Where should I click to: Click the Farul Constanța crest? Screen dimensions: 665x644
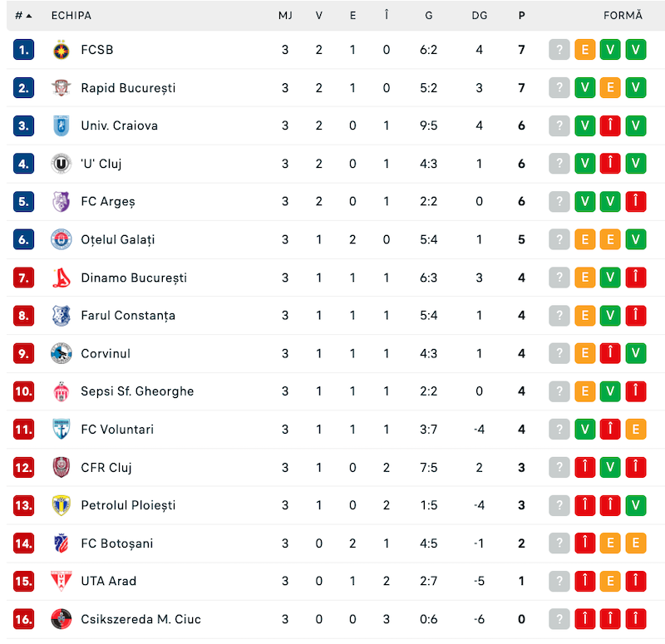[61, 316]
